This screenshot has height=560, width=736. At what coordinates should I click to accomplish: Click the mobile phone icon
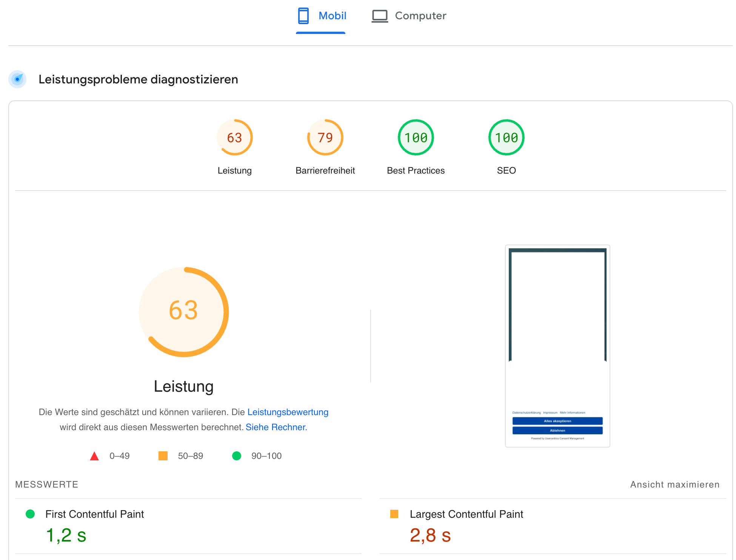(x=303, y=16)
